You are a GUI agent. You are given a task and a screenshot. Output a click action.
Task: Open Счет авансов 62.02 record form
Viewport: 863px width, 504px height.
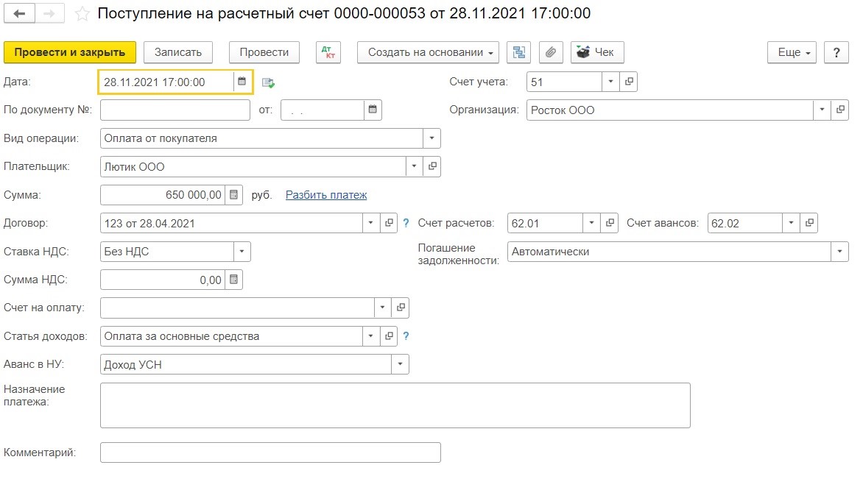[x=809, y=223]
